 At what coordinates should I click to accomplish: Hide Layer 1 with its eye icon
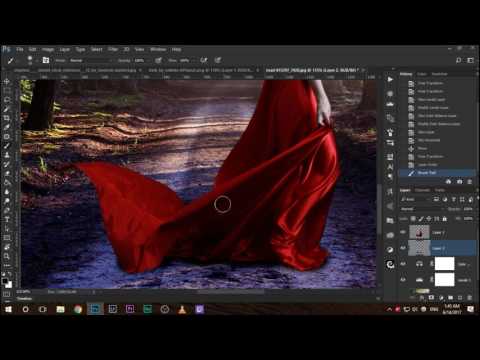click(x=403, y=232)
